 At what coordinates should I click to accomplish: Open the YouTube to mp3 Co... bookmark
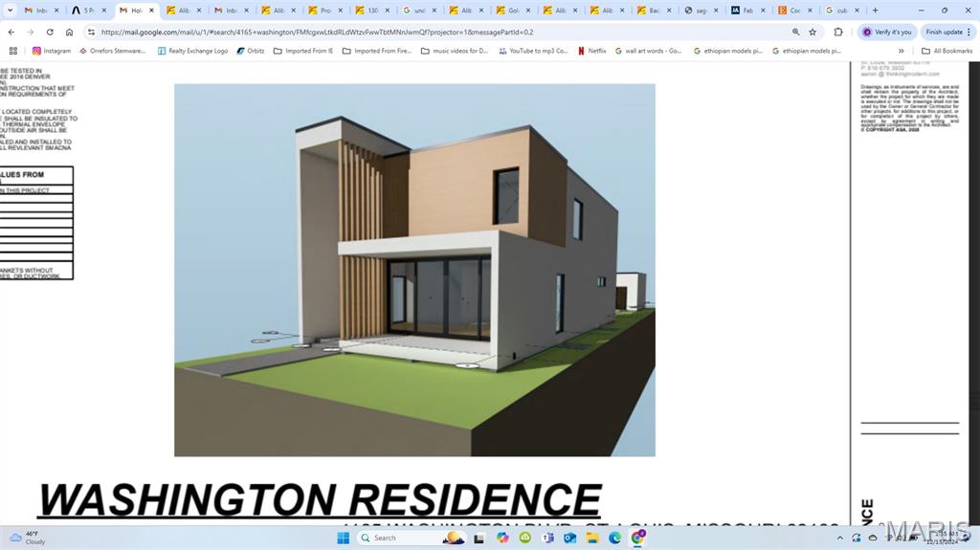pos(533,51)
